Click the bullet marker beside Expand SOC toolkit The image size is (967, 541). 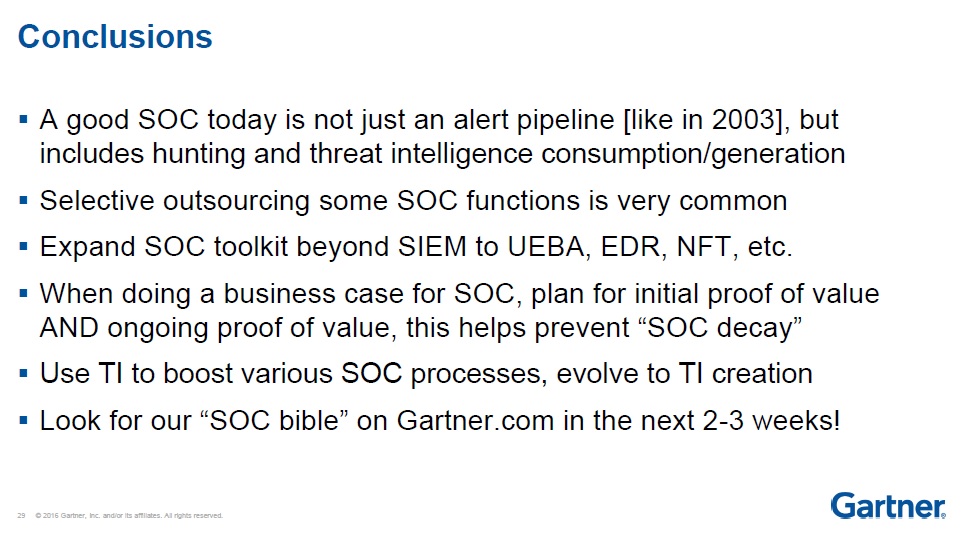(23, 247)
